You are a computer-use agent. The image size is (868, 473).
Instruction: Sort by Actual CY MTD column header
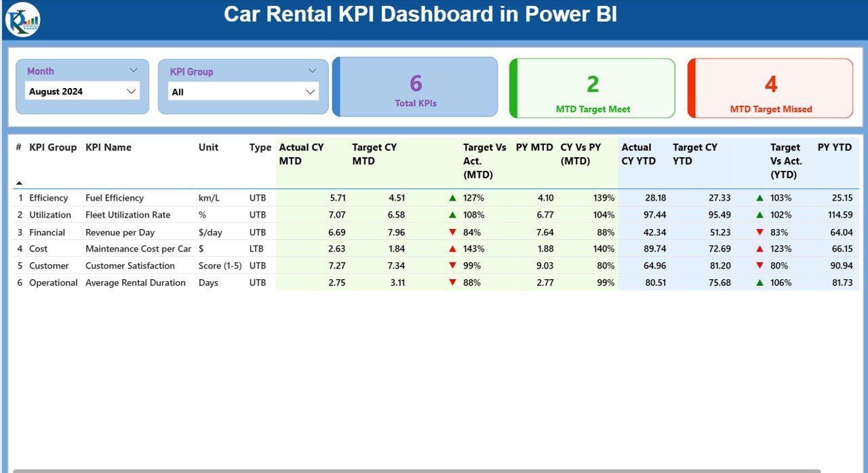pyautogui.click(x=301, y=154)
